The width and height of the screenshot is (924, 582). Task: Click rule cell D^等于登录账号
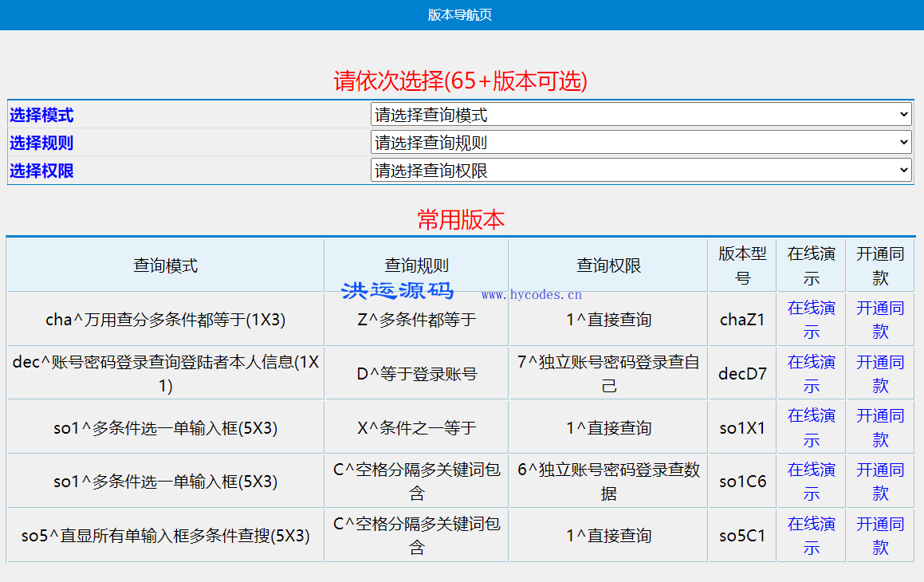(x=417, y=373)
